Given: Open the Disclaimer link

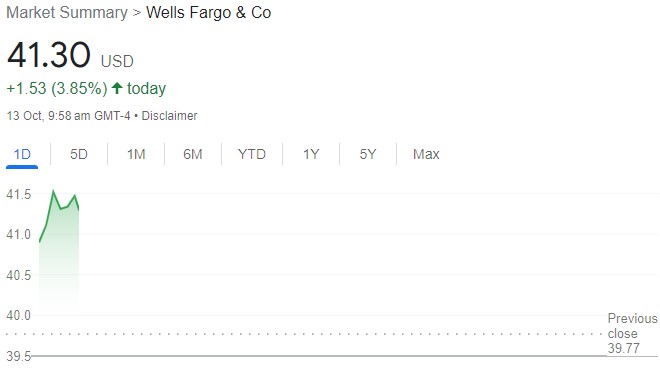Looking at the screenshot, I should coord(169,116).
